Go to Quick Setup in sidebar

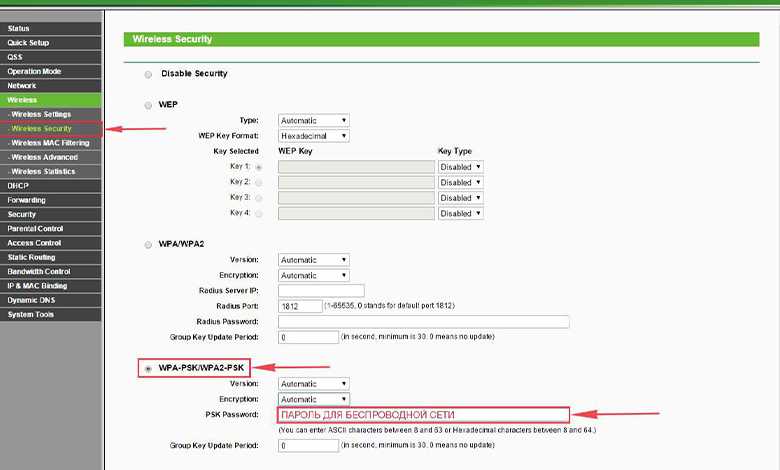point(51,43)
